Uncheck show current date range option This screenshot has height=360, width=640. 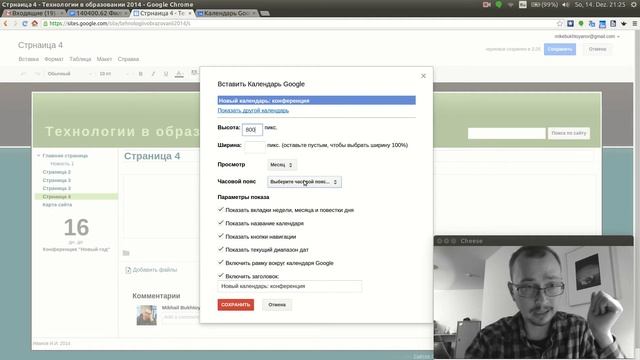pos(221,249)
